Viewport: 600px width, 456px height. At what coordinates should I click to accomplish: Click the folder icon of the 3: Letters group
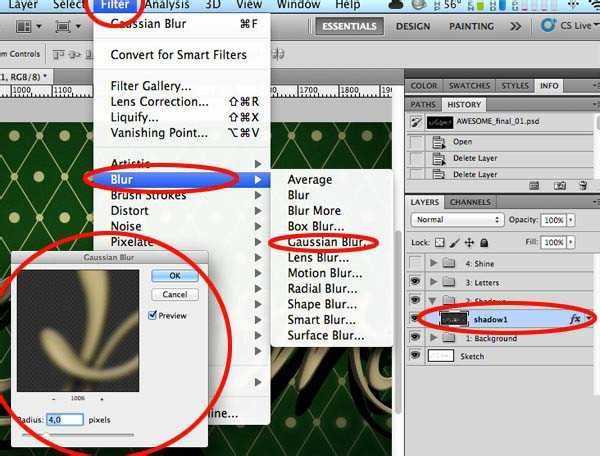tap(448, 282)
